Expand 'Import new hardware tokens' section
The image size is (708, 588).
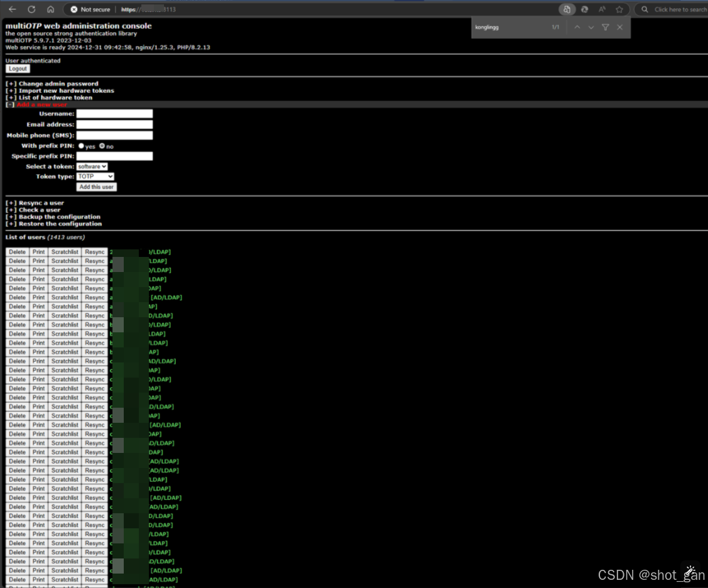[60, 90]
